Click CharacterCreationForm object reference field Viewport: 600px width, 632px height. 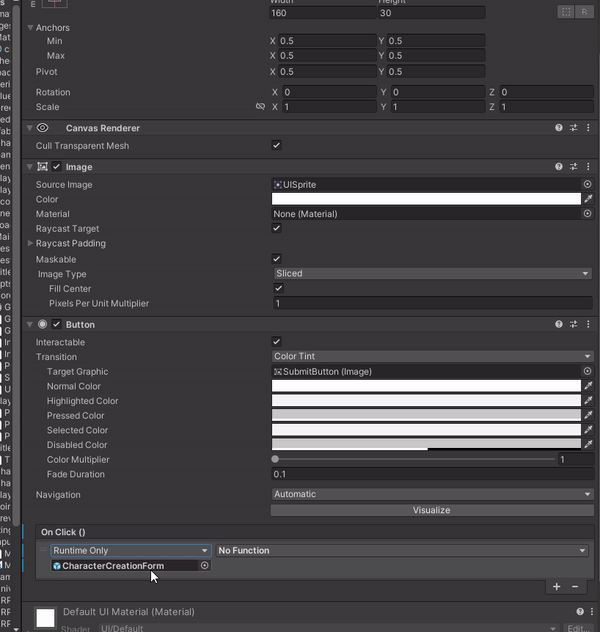(x=125, y=565)
